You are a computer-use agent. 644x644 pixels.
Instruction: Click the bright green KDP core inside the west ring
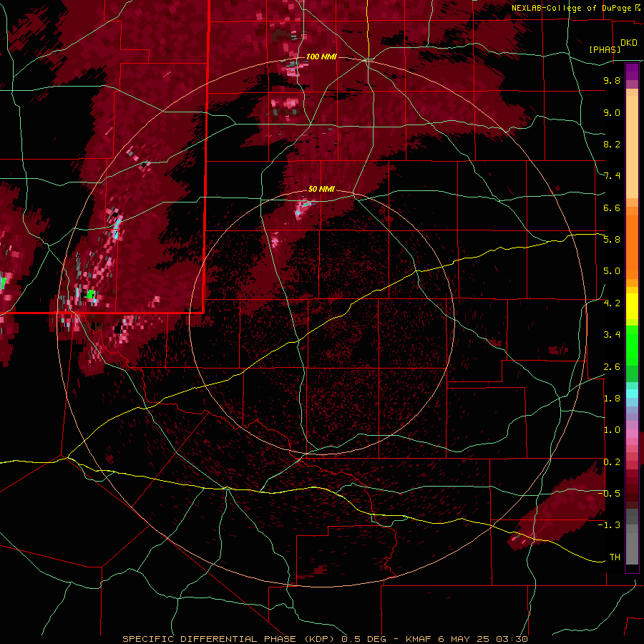(91, 294)
